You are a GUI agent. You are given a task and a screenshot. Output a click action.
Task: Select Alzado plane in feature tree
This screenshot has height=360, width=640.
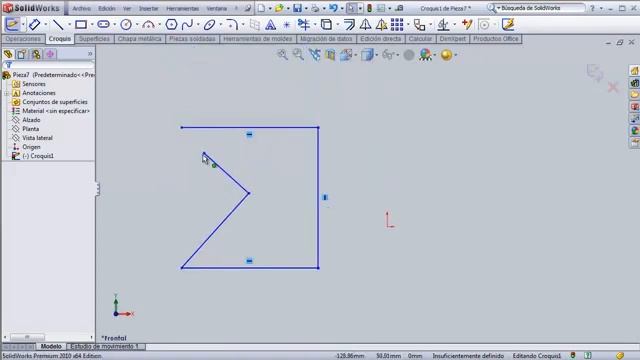pos(31,120)
